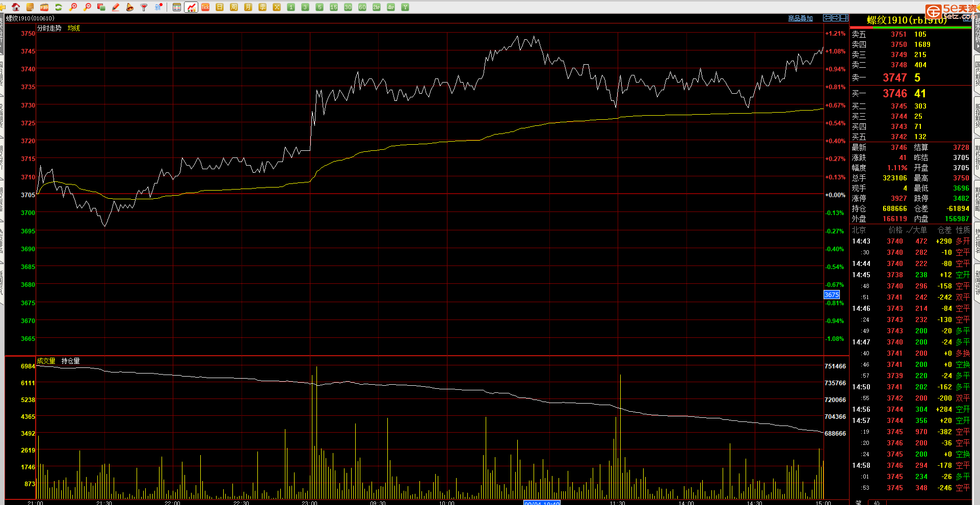This screenshot has width=980, height=505.
Task: Go to next contract with right arrow
Action: pyautogui.click(x=836, y=18)
